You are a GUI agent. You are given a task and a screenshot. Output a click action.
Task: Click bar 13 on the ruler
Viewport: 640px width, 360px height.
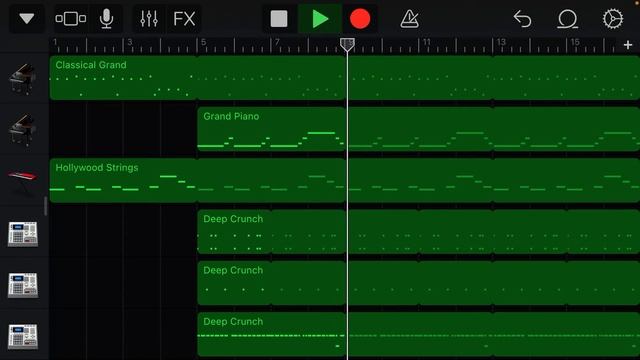pos(501,42)
